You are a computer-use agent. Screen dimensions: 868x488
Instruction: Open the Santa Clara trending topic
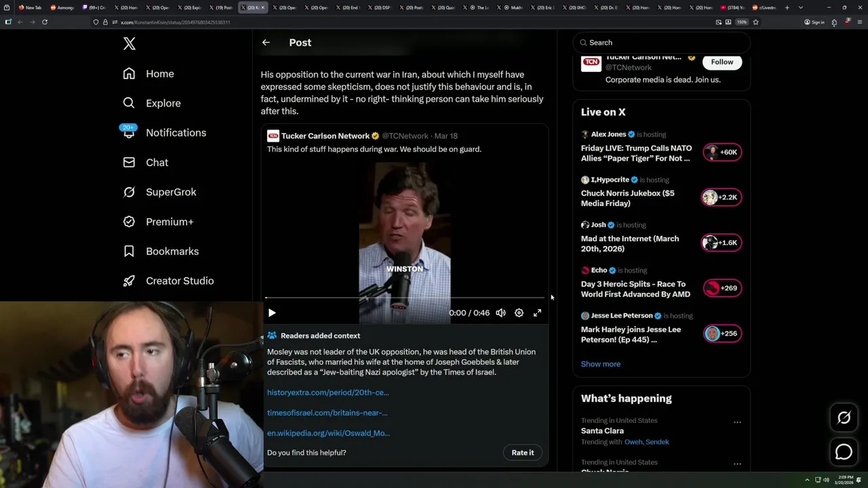click(602, 431)
